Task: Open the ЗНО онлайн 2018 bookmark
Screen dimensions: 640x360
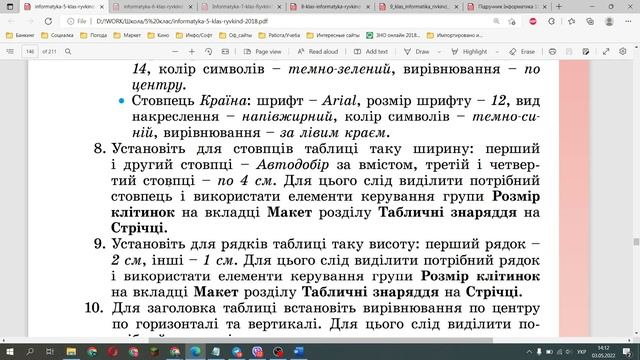Action: click(x=393, y=36)
